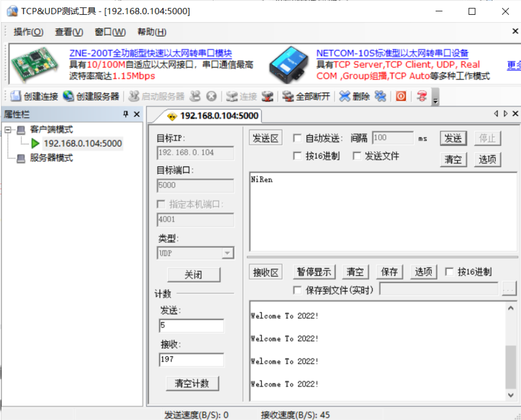Screen dimensions: 521x420
Task: Click the 发送 send button
Action: point(453,138)
